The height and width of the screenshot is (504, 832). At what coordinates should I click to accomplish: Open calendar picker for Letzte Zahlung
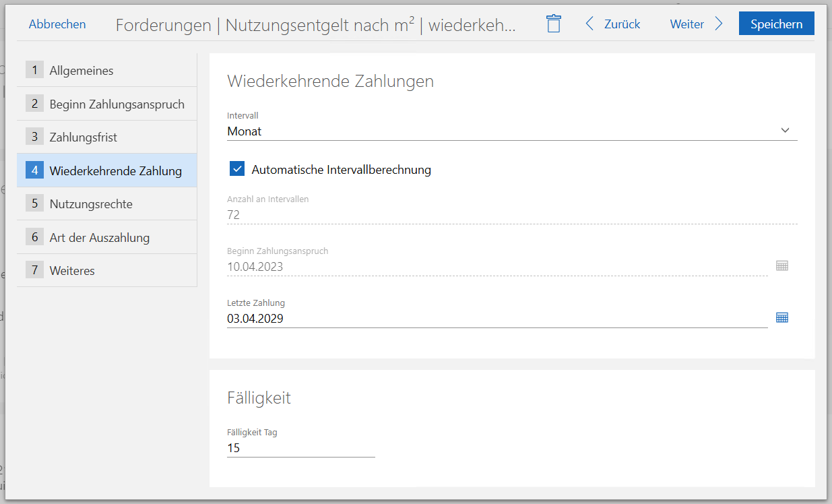pos(781,317)
